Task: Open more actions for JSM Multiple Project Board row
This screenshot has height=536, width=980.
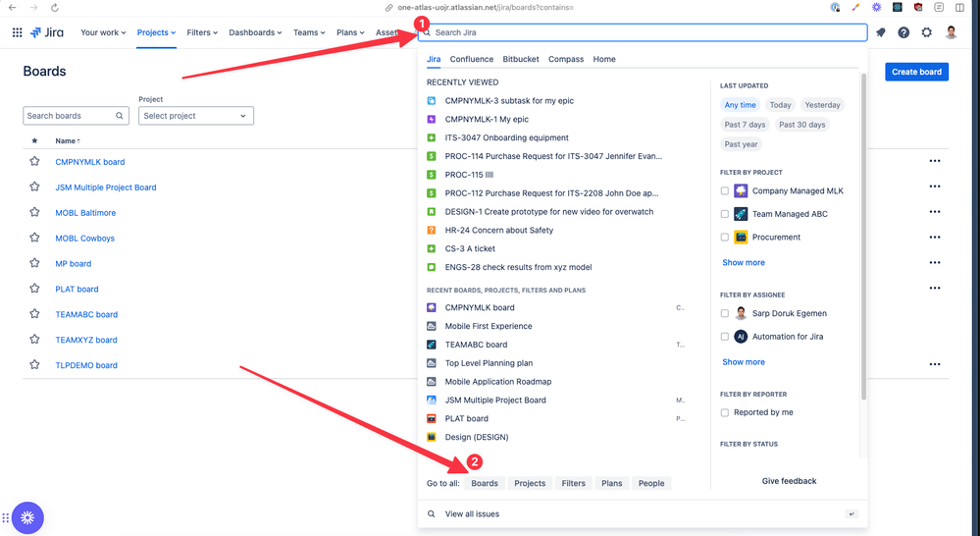Action: click(934, 187)
